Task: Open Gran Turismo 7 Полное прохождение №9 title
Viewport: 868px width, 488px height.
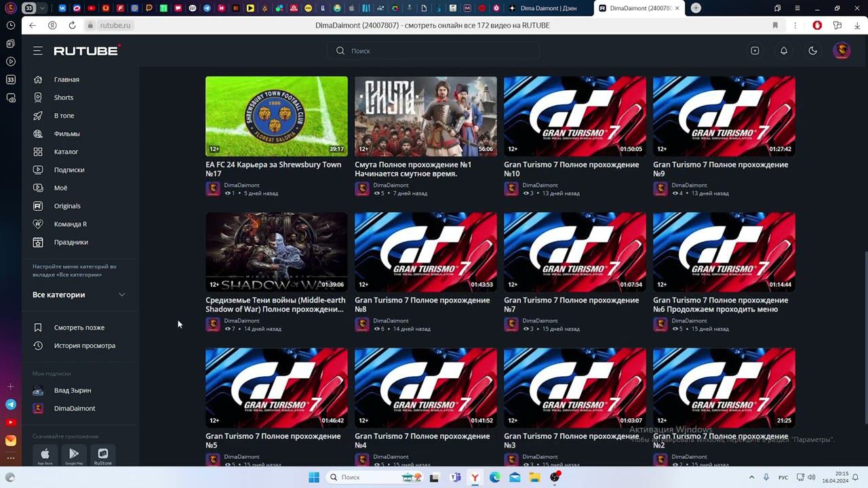Action: [721, 169]
